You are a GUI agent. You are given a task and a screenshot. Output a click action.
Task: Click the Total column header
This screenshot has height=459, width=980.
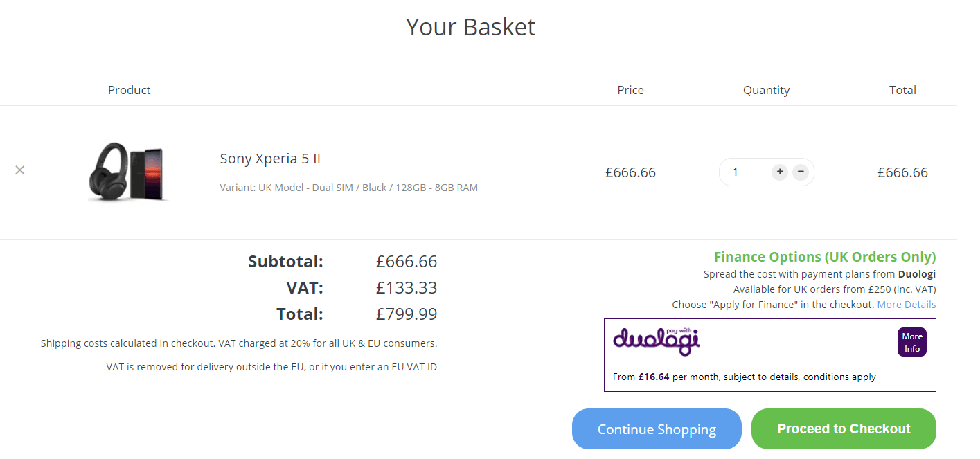point(902,90)
